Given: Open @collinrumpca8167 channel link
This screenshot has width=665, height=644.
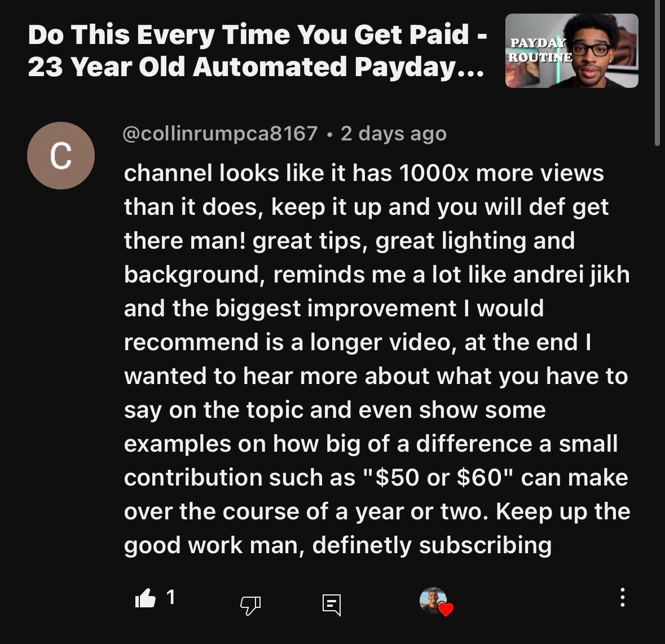Looking at the screenshot, I should pyautogui.click(x=219, y=134).
